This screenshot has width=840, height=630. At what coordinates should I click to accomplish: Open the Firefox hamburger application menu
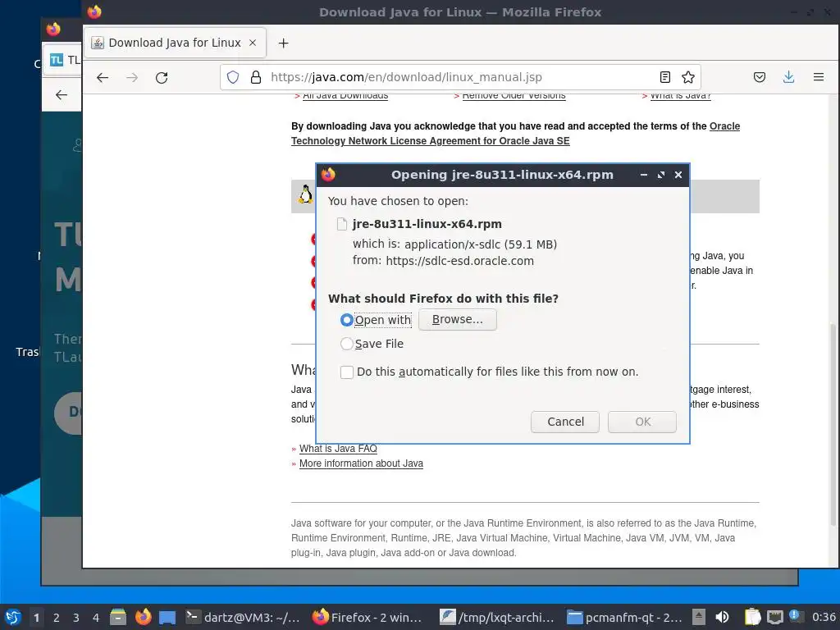tap(819, 77)
